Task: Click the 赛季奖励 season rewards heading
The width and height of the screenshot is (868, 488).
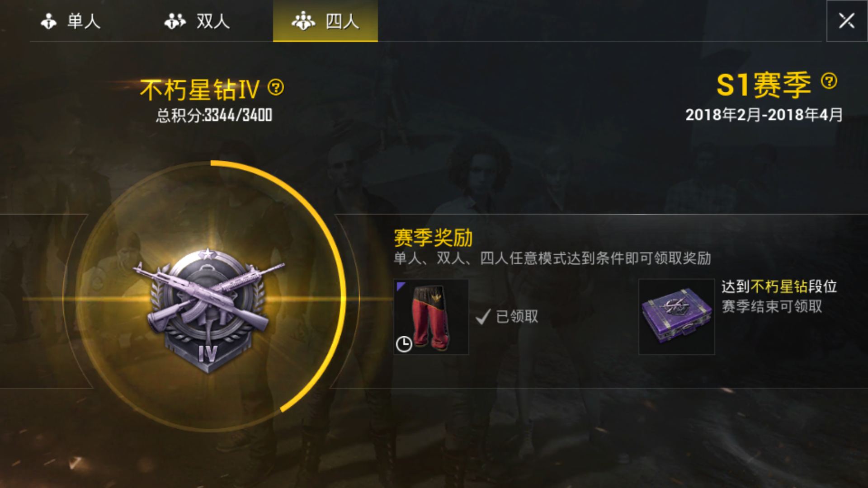Action: pos(433,238)
